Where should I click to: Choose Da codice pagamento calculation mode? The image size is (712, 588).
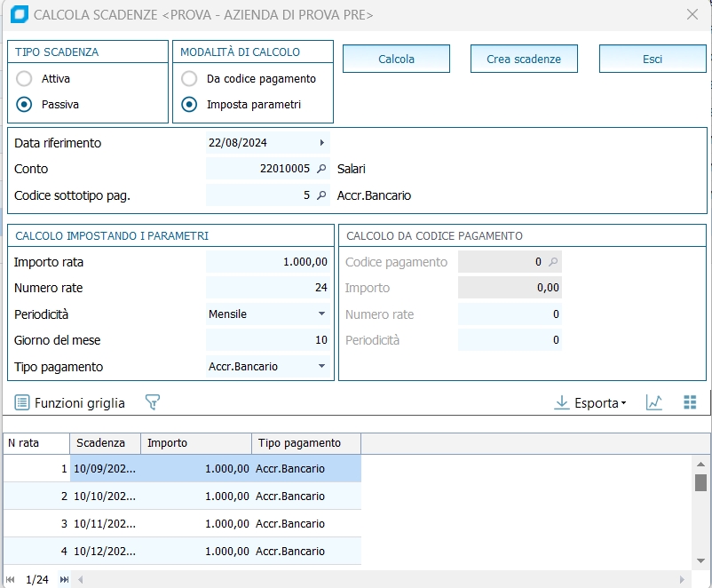pos(189,79)
